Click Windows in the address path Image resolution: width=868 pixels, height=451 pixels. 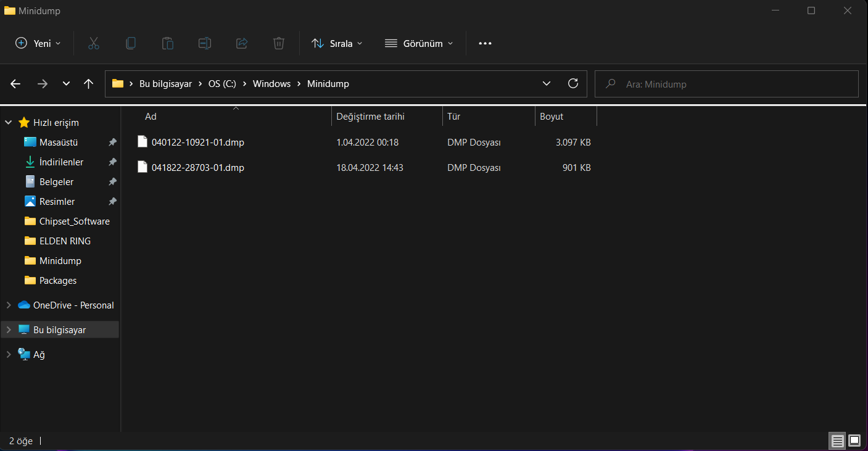(x=271, y=83)
